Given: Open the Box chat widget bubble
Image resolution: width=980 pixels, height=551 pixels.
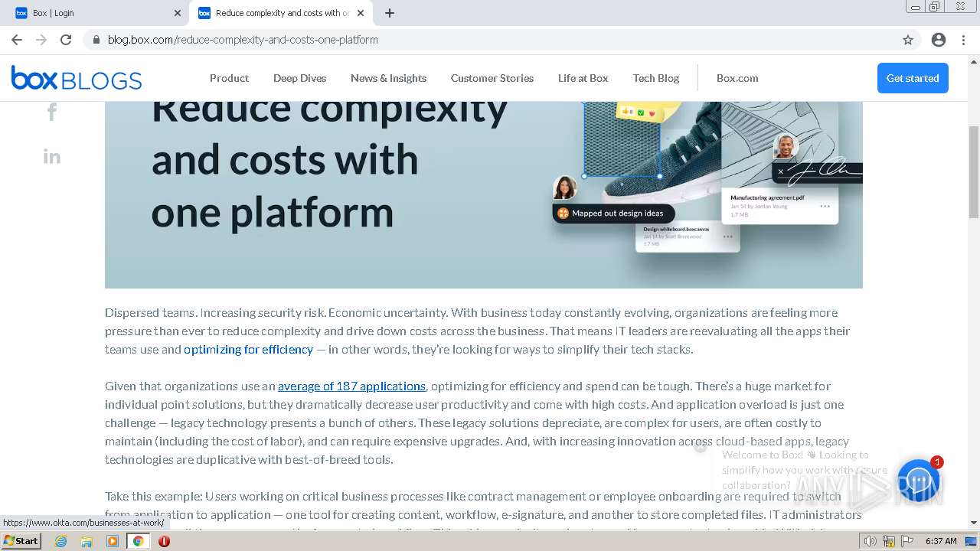Looking at the screenshot, I should coord(919,481).
